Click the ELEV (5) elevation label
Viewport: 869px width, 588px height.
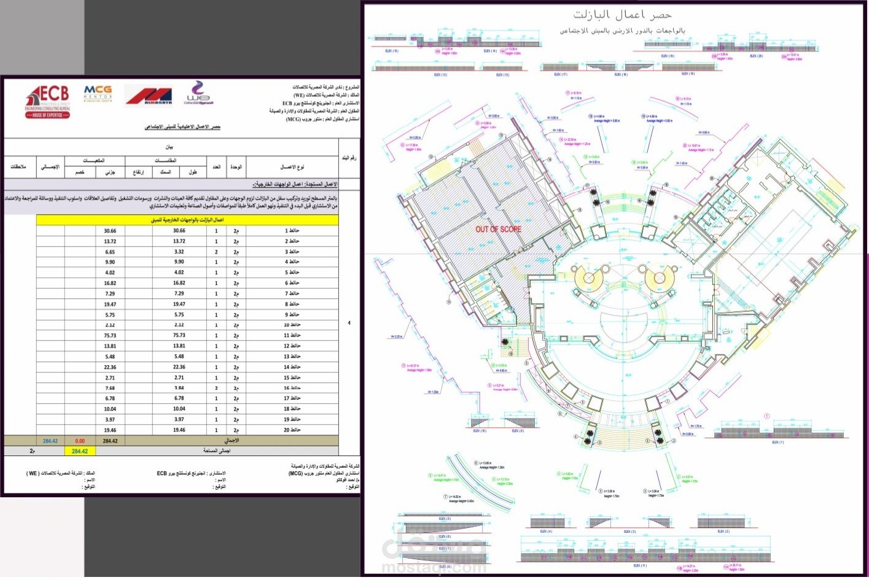click(x=445, y=519)
